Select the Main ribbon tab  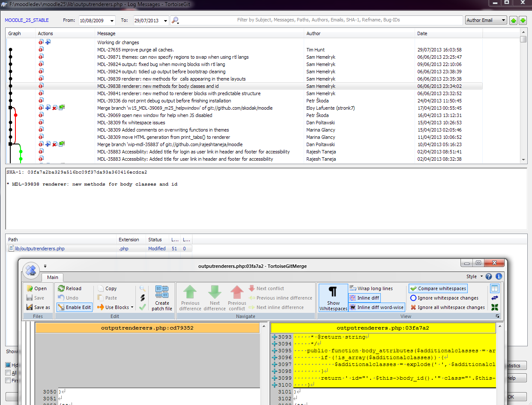click(53, 277)
